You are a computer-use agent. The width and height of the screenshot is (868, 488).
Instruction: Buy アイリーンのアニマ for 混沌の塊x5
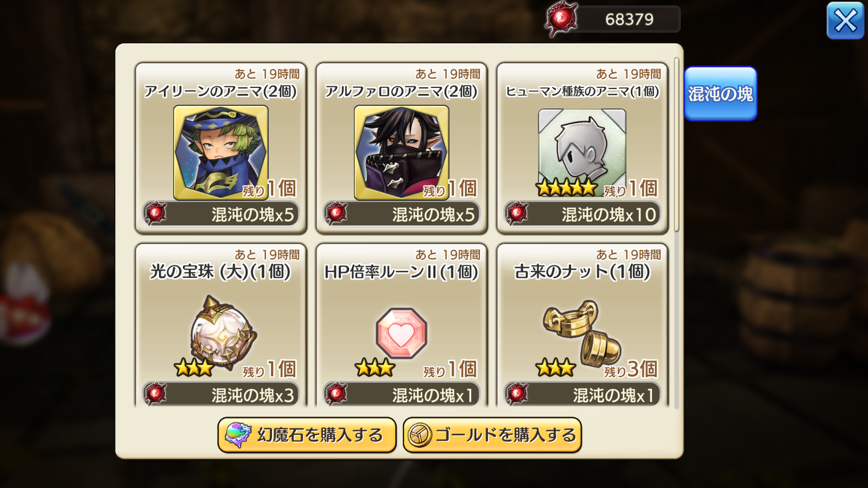[221, 214]
